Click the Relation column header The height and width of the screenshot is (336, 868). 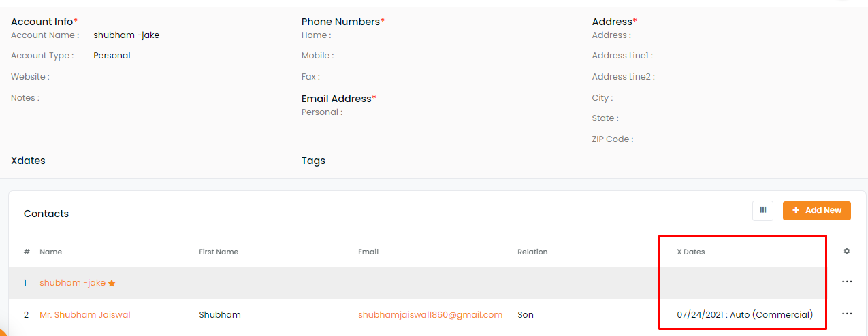pos(532,252)
